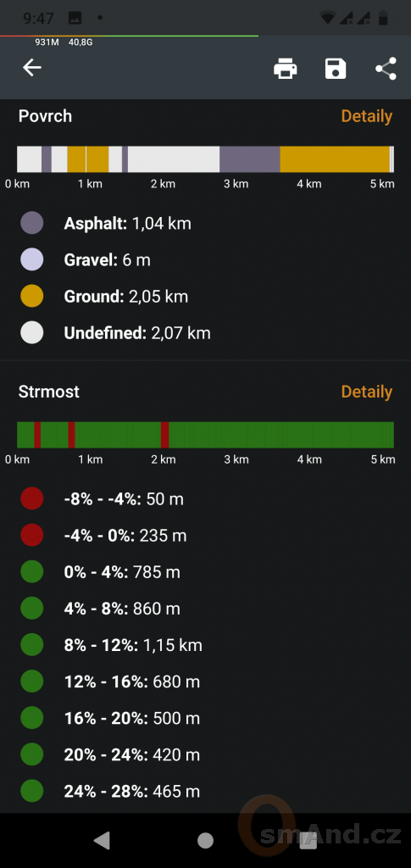Open Detaily for Strmost section

click(367, 392)
